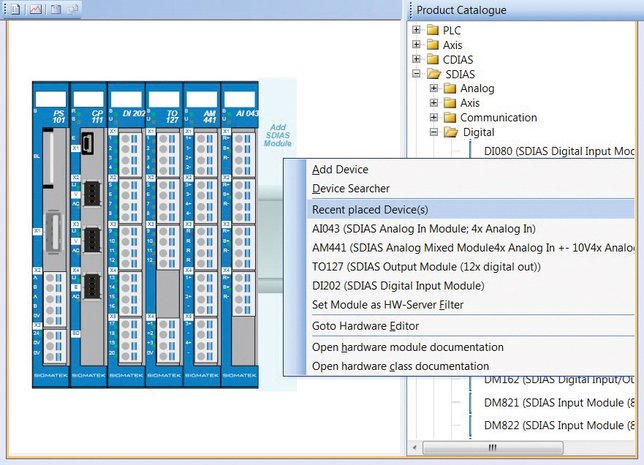Expand the top-level Axis tree node
This screenshot has width=644, height=465.
pyautogui.click(x=416, y=44)
